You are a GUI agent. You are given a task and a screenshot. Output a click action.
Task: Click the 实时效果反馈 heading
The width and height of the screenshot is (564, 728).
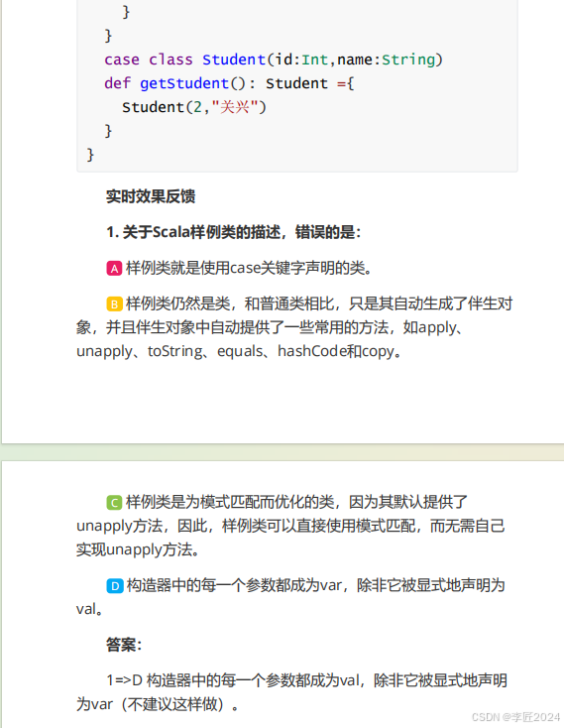(151, 196)
